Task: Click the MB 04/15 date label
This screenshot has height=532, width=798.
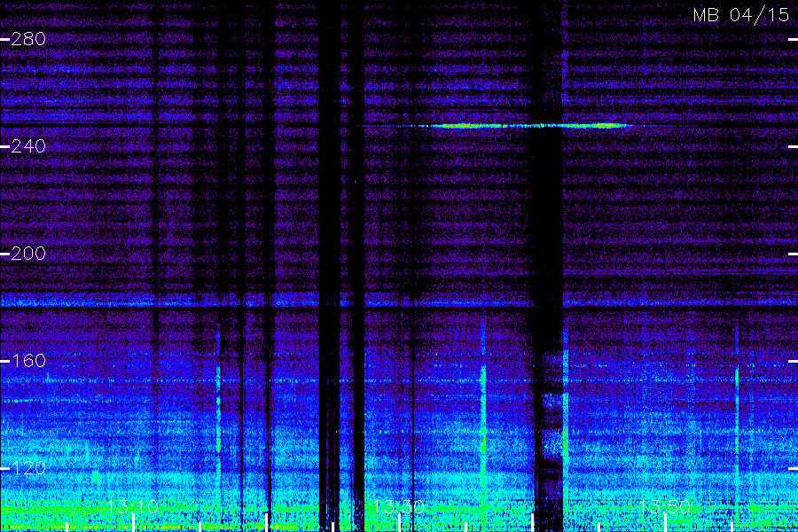Action: (741, 15)
